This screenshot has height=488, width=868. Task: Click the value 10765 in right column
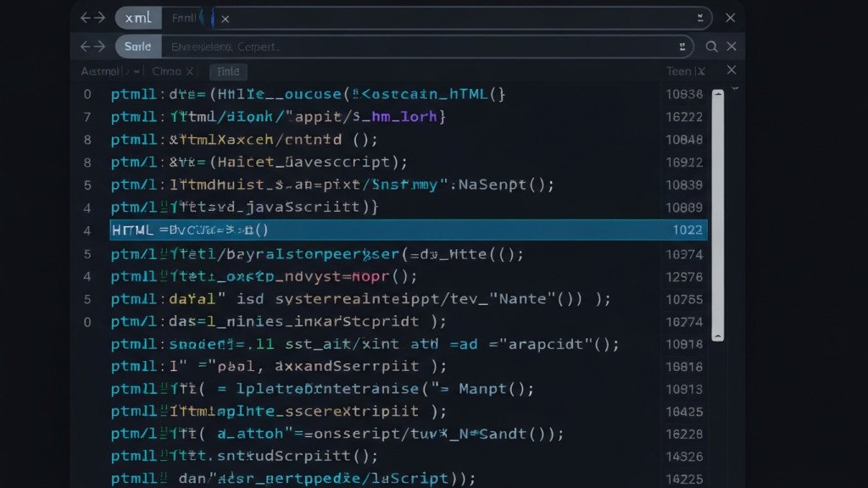(x=684, y=299)
